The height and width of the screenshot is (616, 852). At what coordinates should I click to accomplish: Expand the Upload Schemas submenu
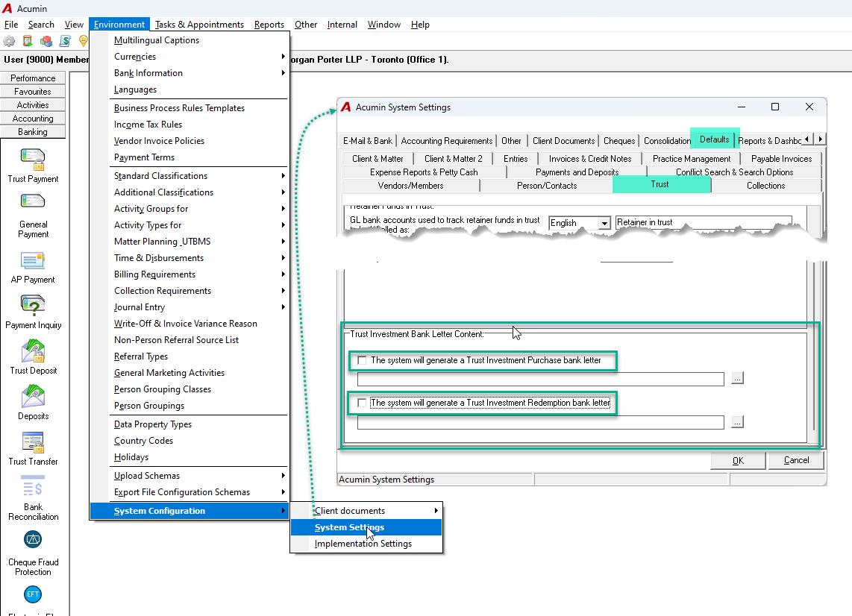pos(199,476)
